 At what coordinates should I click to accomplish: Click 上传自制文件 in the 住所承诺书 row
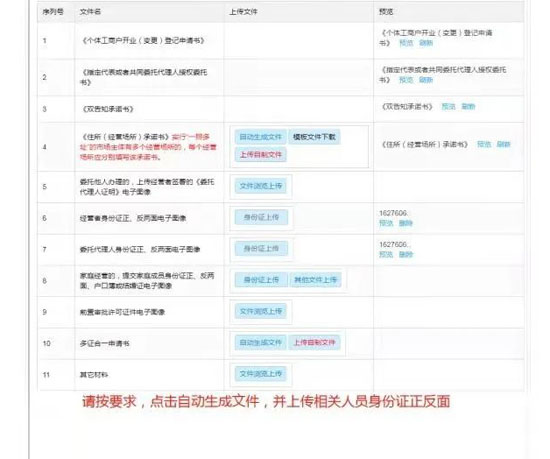261,155
